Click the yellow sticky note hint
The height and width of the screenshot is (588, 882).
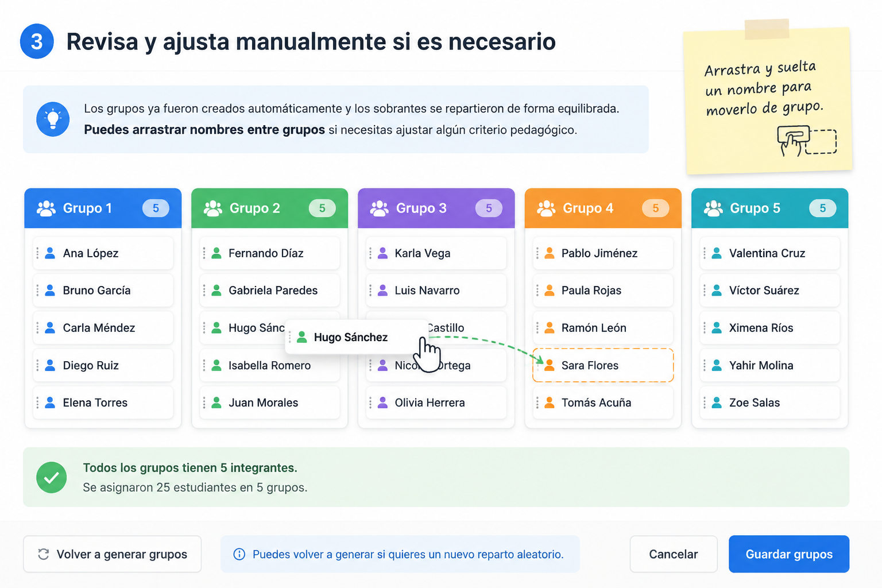tap(768, 100)
